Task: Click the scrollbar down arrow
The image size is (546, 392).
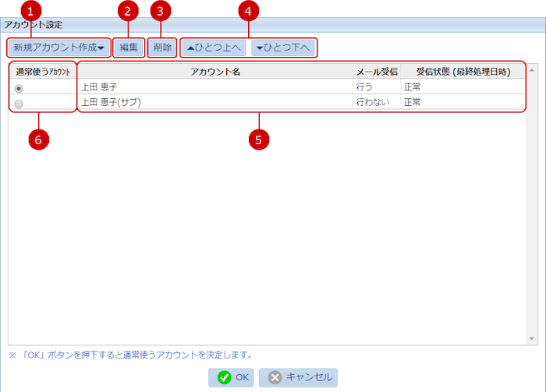Action: click(x=532, y=339)
